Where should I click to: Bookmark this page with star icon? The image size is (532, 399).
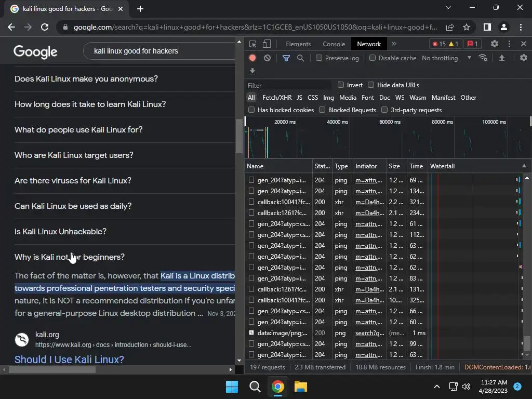click(x=467, y=27)
